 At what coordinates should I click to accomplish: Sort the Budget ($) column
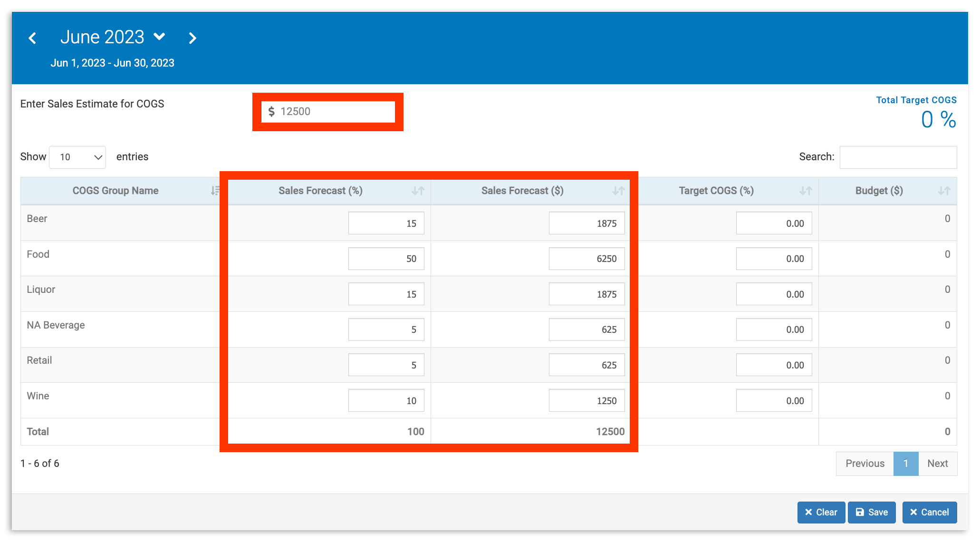(x=944, y=190)
